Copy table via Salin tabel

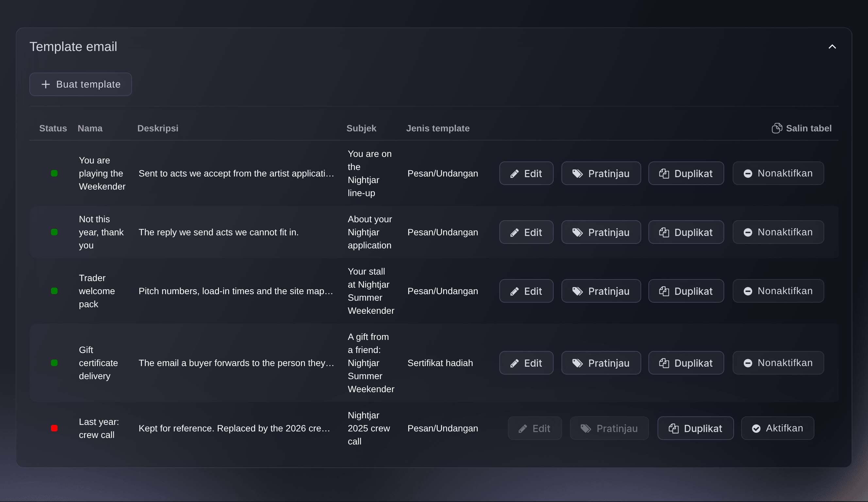tap(802, 128)
